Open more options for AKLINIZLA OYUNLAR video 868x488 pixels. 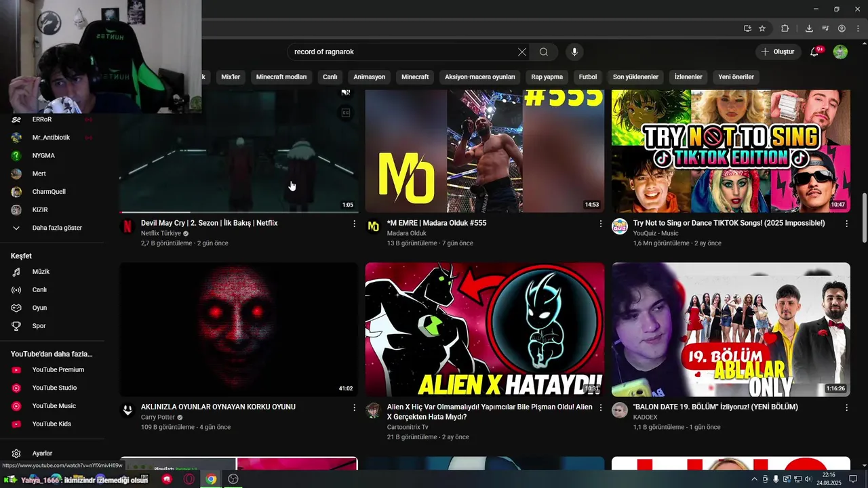coord(354,407)
